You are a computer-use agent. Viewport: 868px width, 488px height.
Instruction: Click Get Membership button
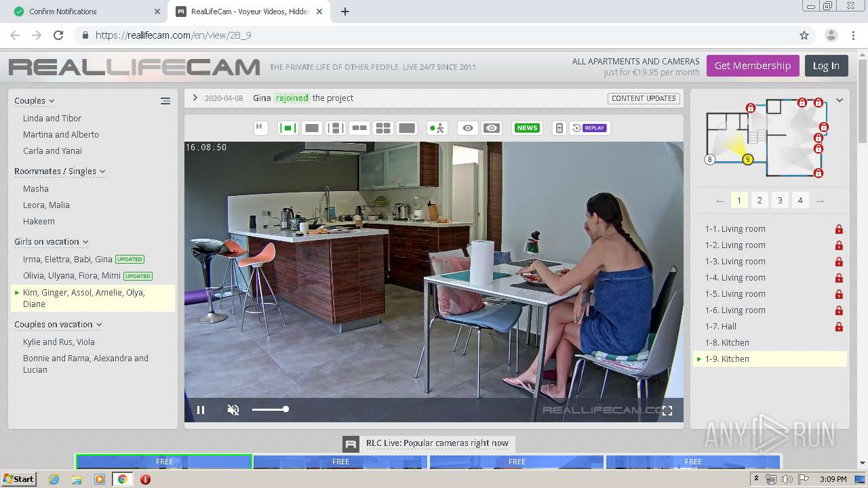coord(753,66)
